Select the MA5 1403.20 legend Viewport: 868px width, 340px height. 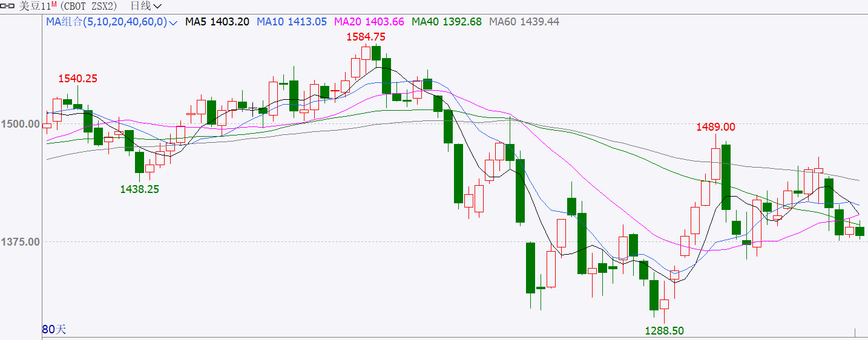click(217, 22)
